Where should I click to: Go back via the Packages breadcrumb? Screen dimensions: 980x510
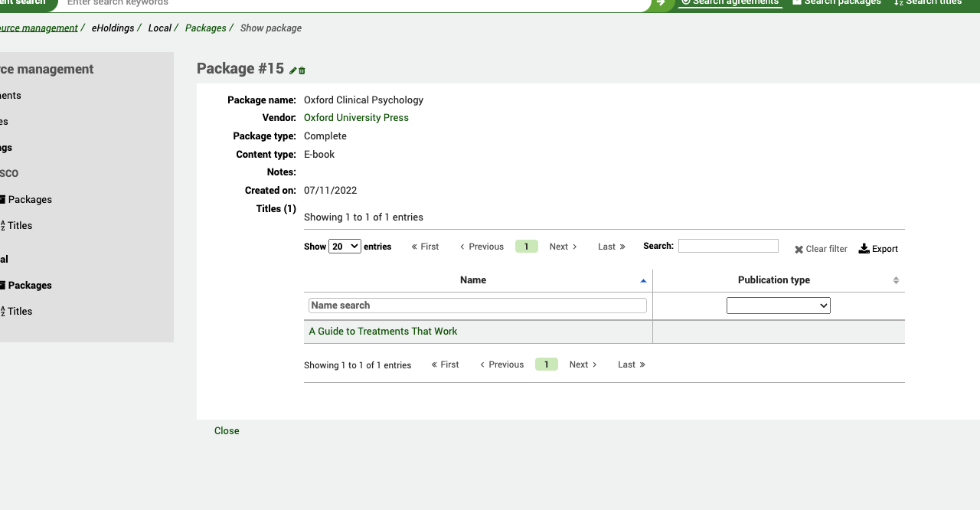205,28
